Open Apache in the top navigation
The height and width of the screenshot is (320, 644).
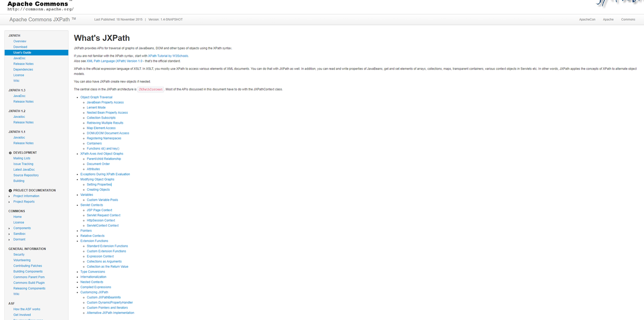click(x=608, y=20)
